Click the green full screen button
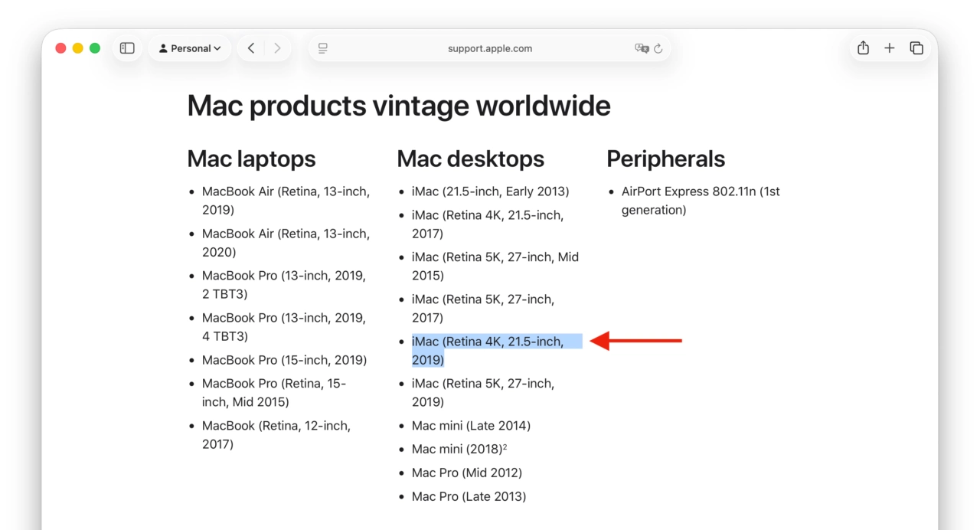The height and width of the screenshot is (530, 980). point(95,48)
